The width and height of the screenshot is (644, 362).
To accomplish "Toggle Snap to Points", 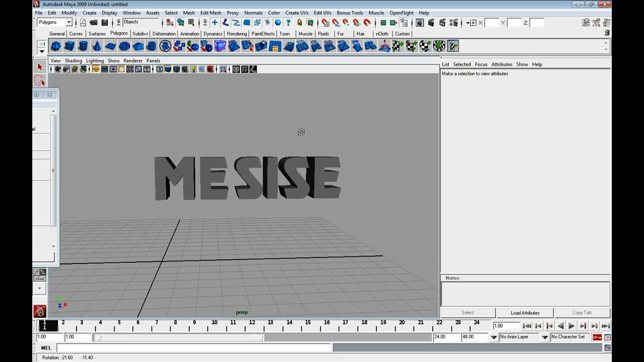I will point(346,23).
